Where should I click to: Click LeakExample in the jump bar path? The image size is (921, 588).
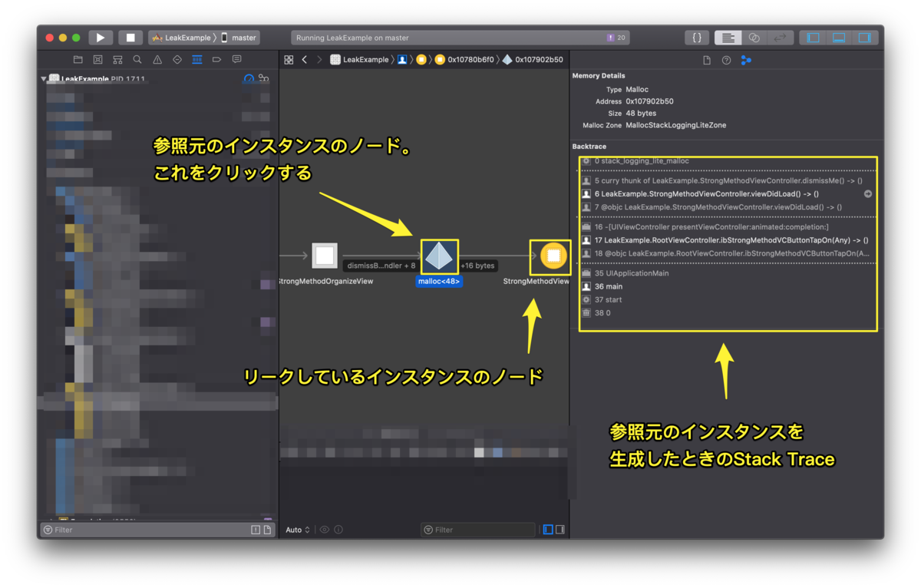click(x=359, y=59)
